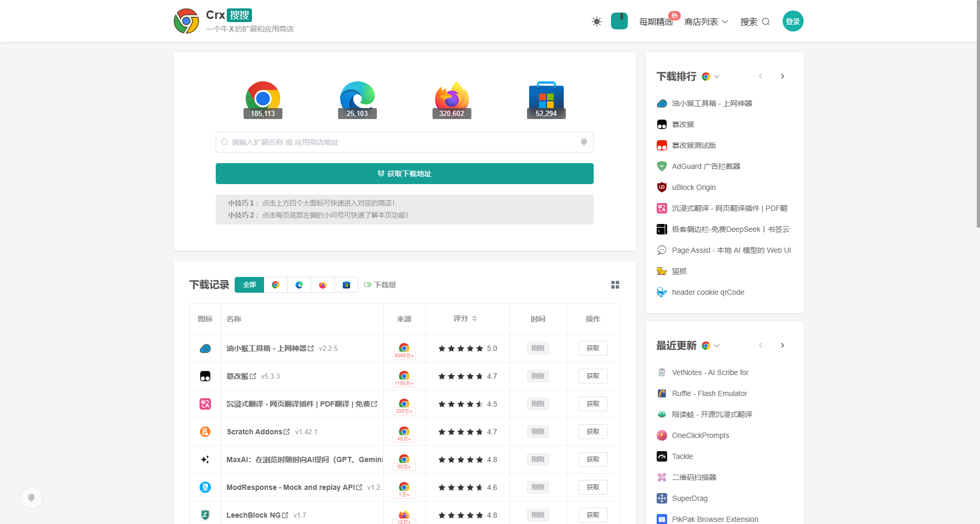
Task: Toggle the sun light/dark theme icon
Action: point(596,22)
